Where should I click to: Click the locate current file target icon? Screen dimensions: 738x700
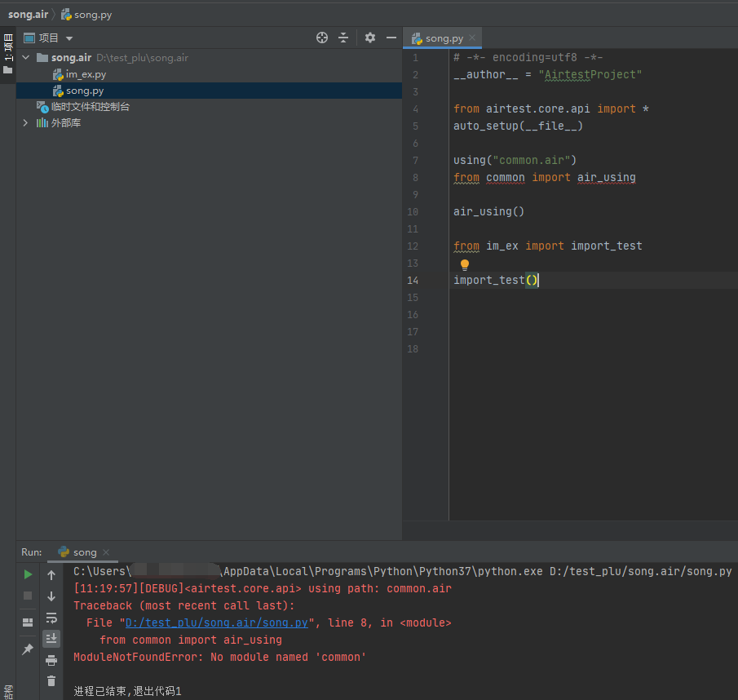(322, 38)
